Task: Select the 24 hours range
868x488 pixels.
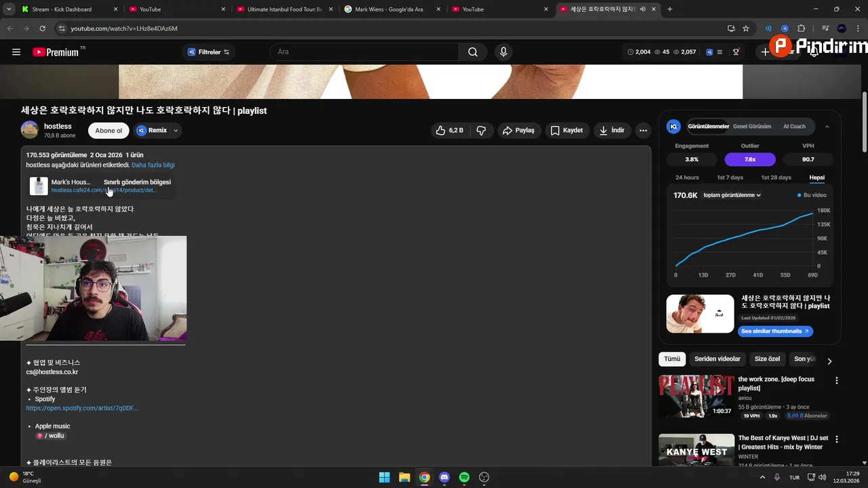Action: coord(687,178)
